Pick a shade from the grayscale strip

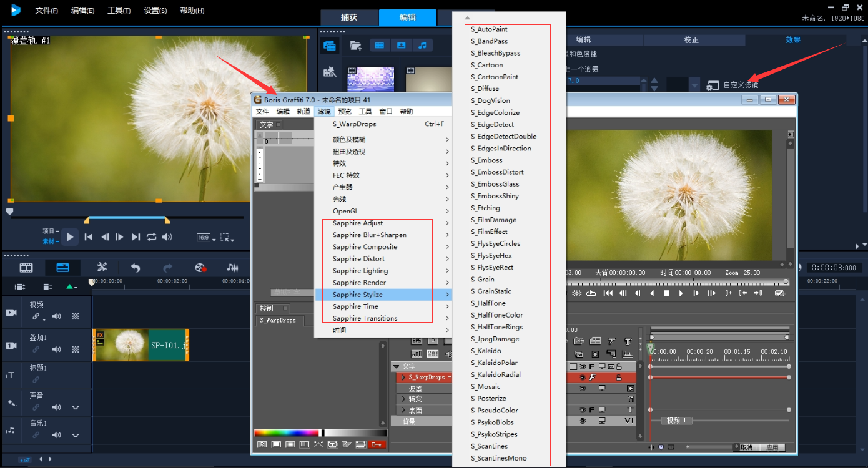tap(355, 432)
